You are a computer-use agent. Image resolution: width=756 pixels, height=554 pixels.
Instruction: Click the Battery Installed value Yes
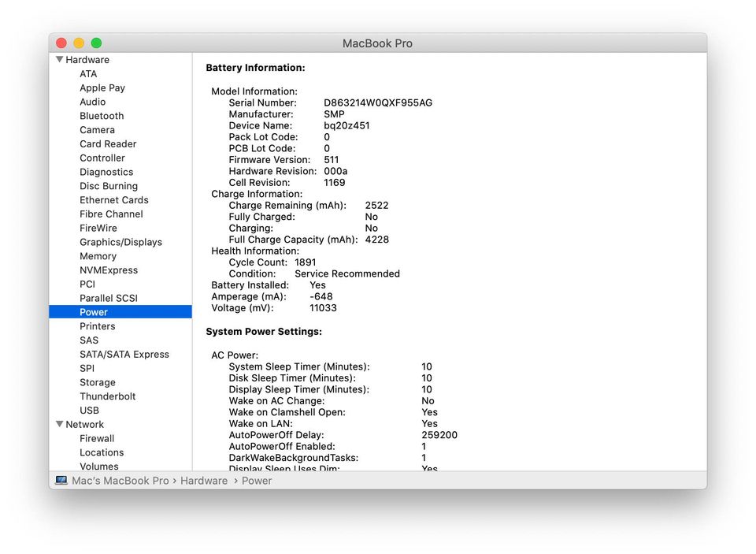[317, 284]
